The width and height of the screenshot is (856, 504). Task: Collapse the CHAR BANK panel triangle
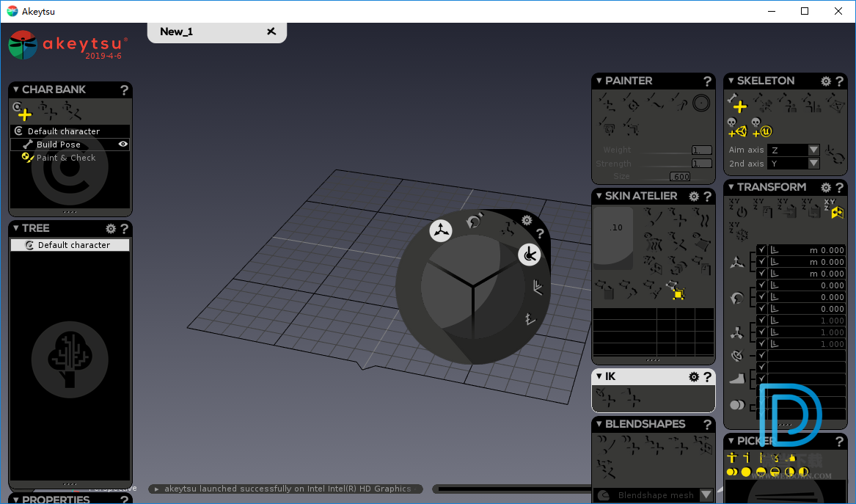click(16, 89)
